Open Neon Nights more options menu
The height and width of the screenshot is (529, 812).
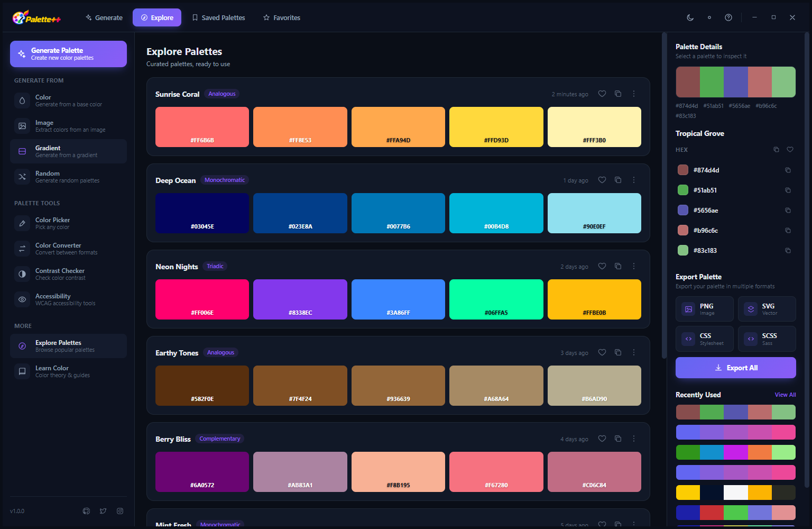[634, 266]
